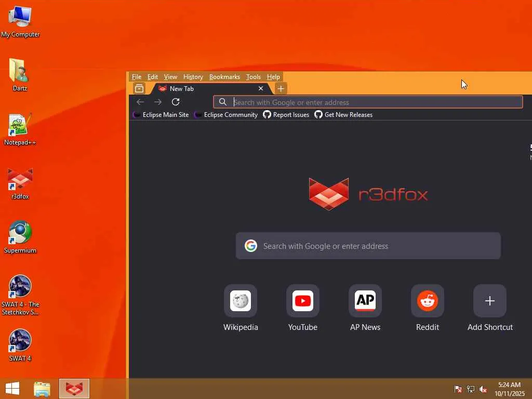Open the View menu
Viewport: 532px width, 399px height.
[x=170, y=77]
